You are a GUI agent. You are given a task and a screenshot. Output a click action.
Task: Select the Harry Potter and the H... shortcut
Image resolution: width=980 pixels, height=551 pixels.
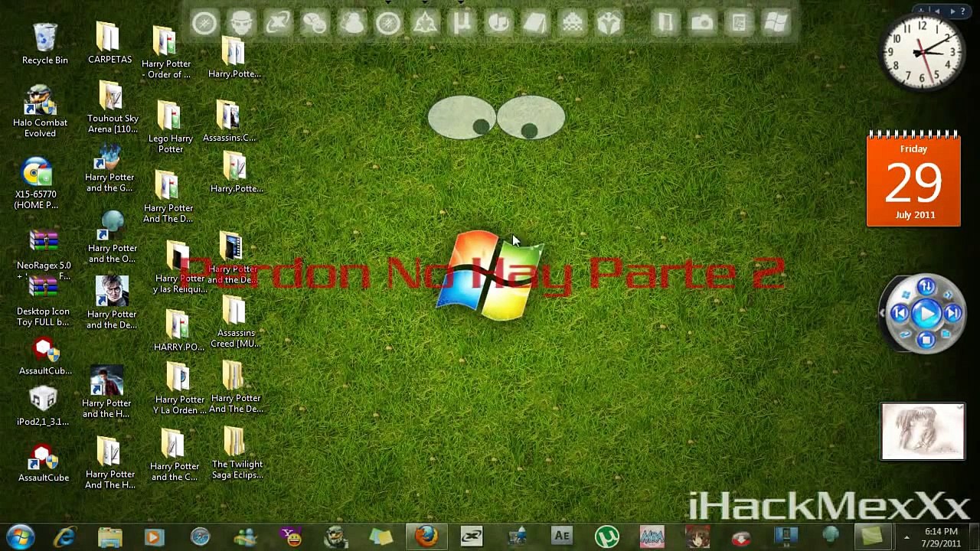point(106,393)
